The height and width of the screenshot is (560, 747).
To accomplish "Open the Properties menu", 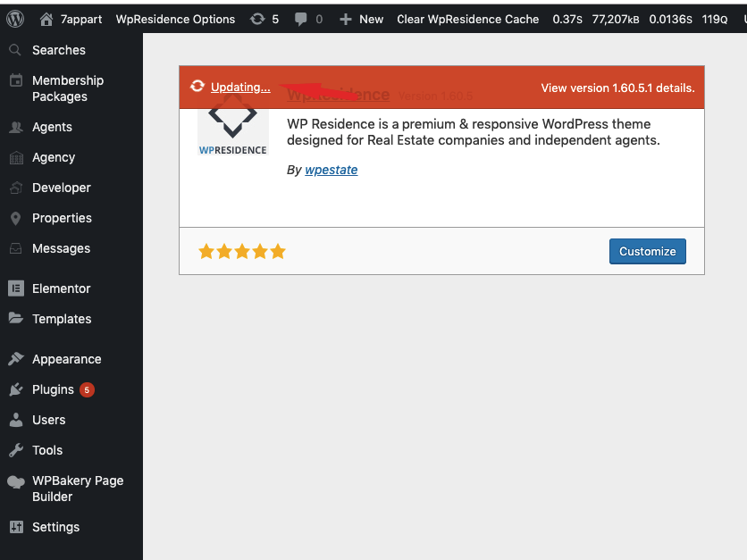I will coord(62,218).
